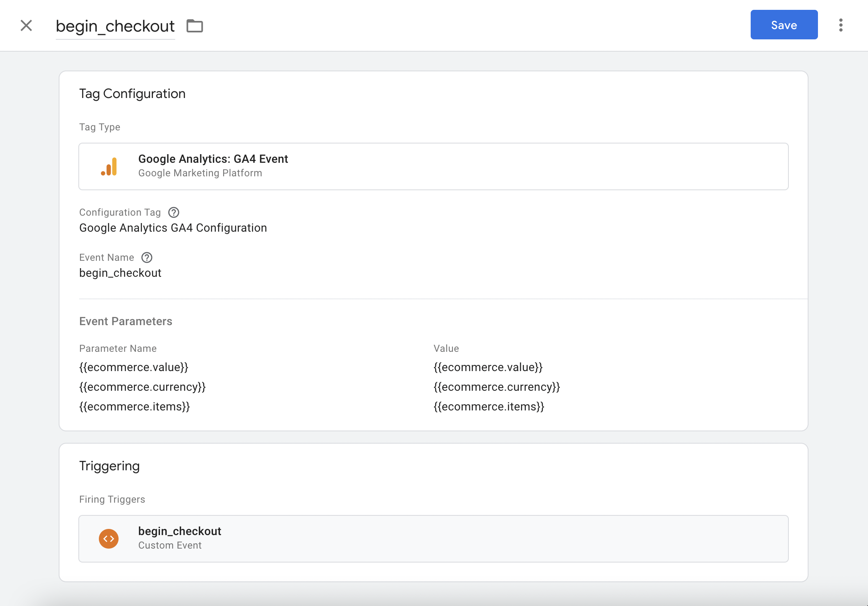Click the Google Marketing Platform subtitle
Viewport: 868px width, 606px height.
tap(200, 173)
